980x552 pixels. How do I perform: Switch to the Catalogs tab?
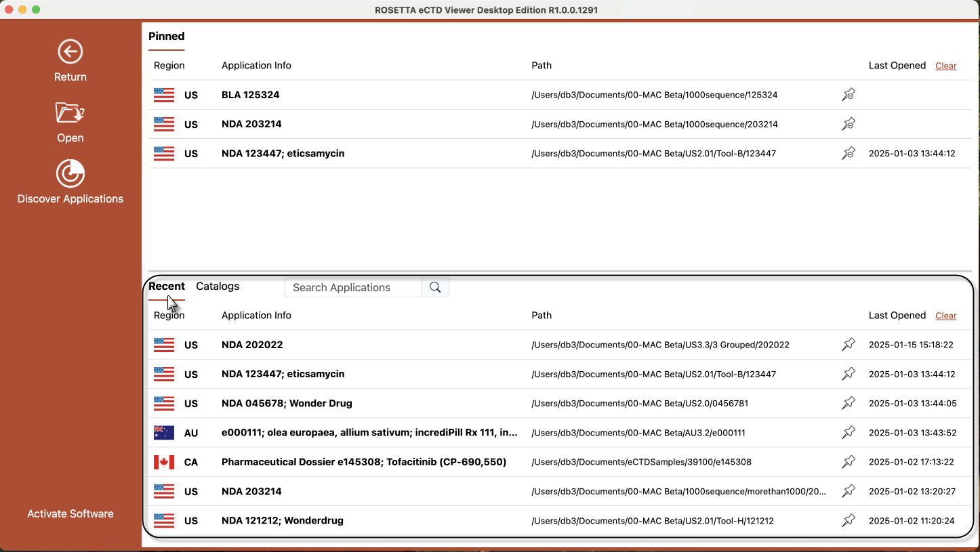[x=218, y=286]
